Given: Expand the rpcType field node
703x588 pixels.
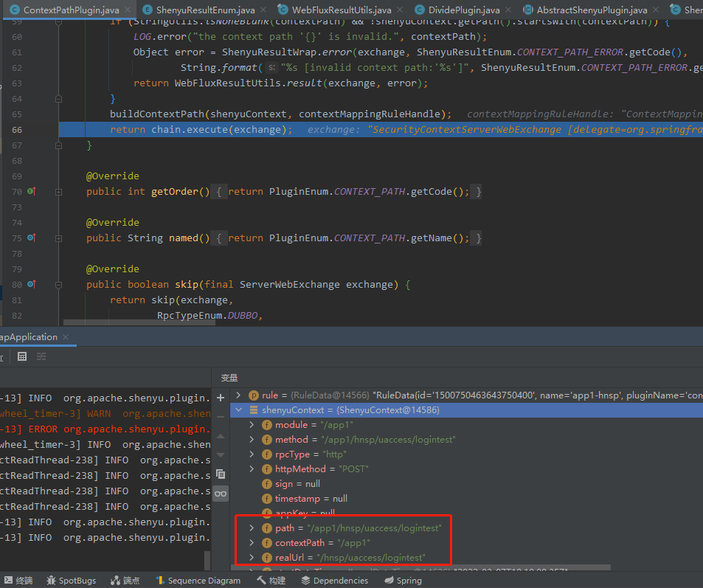Looking at the screenshot, I should click(x=252, y=454).
